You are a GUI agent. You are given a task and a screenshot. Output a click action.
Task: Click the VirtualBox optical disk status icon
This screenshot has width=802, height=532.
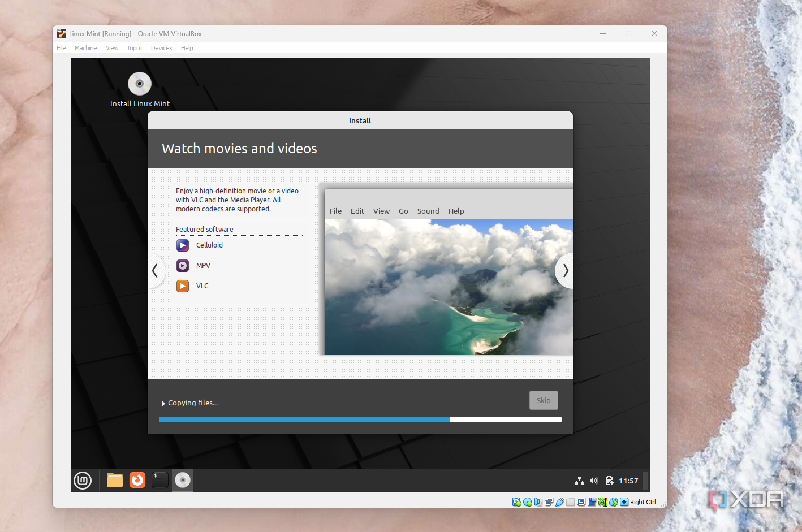527,502
